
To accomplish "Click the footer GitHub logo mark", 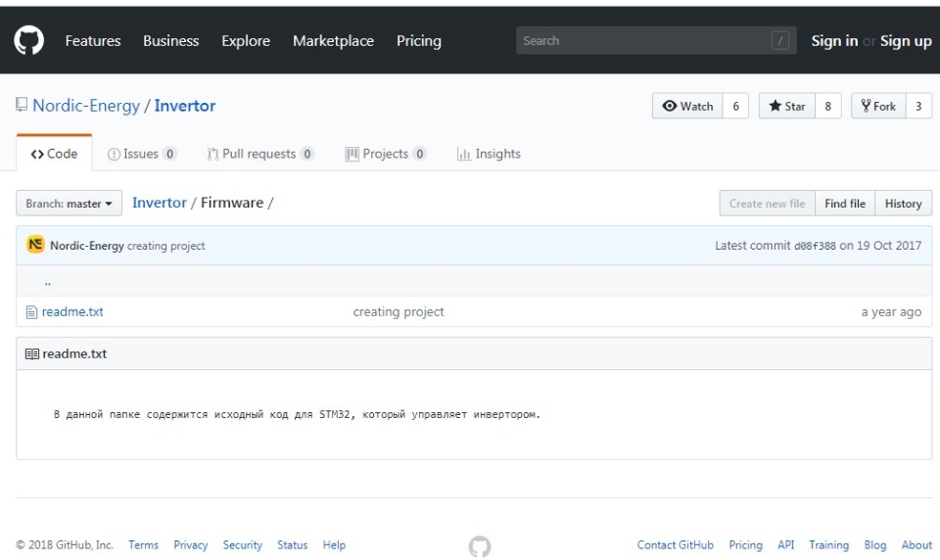I will pos(480,546).
